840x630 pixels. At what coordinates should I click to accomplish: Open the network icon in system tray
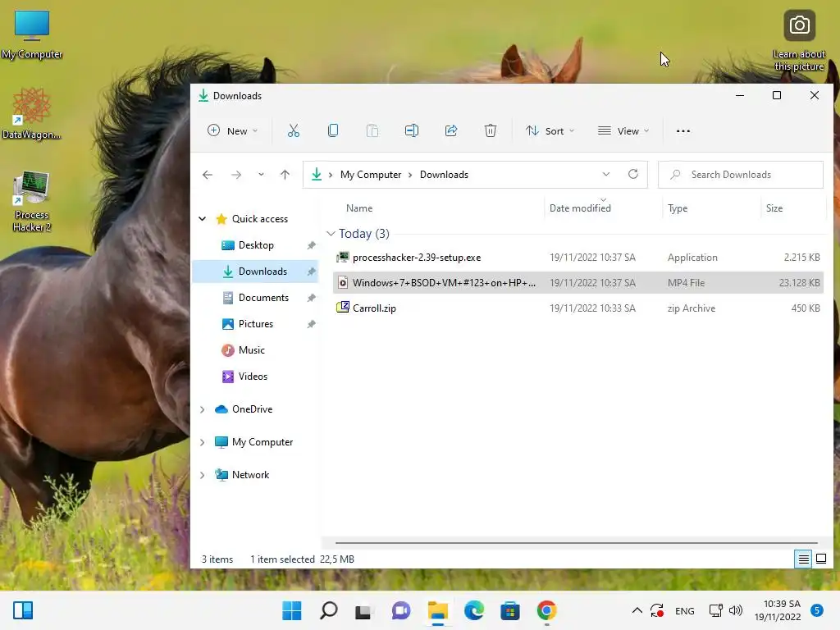715,610
